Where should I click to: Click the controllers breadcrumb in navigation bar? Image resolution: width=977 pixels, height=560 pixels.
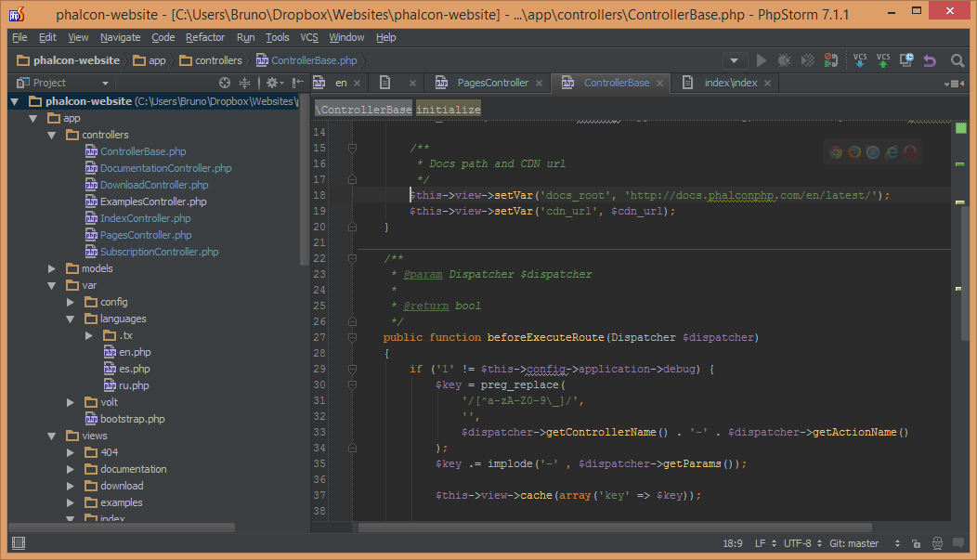click(218, 60)
